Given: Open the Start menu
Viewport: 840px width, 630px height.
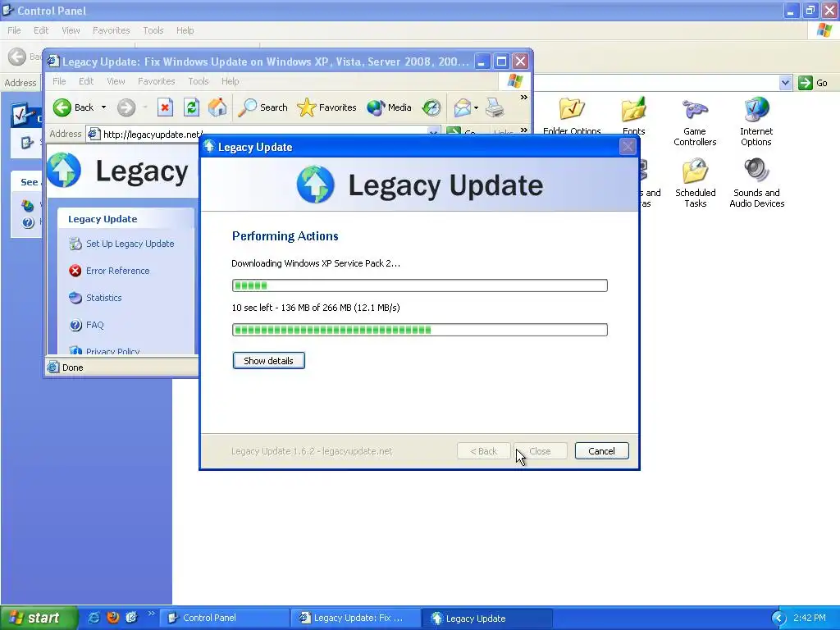Looking at the screenshot, I should coord(39,619).
